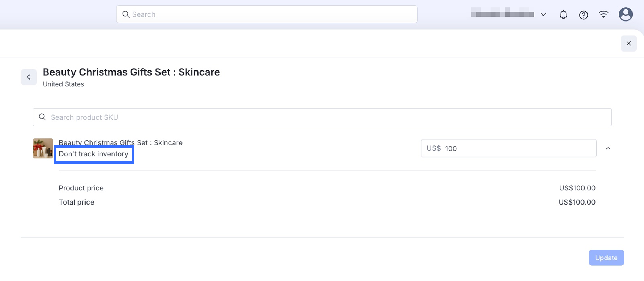
Task: Focus the Search product SKU field
Action: (x=326, y=117)
